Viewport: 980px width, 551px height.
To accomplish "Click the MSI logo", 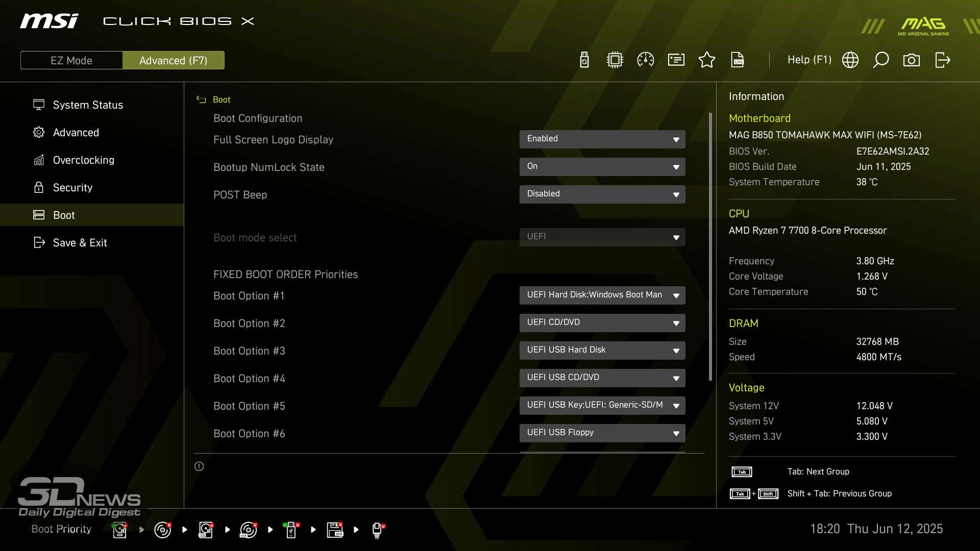I will click(x=49, y=21).
